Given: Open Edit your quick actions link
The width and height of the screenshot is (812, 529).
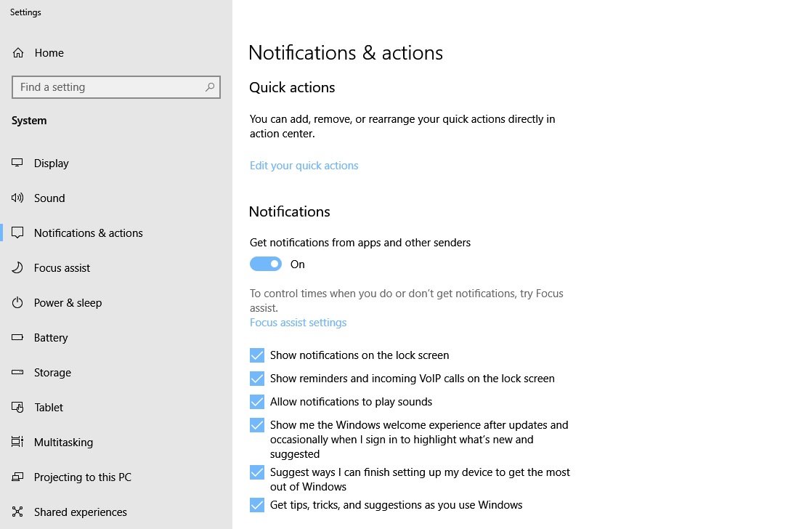Looking at the screenshot, I should click(x=304, y=166).
